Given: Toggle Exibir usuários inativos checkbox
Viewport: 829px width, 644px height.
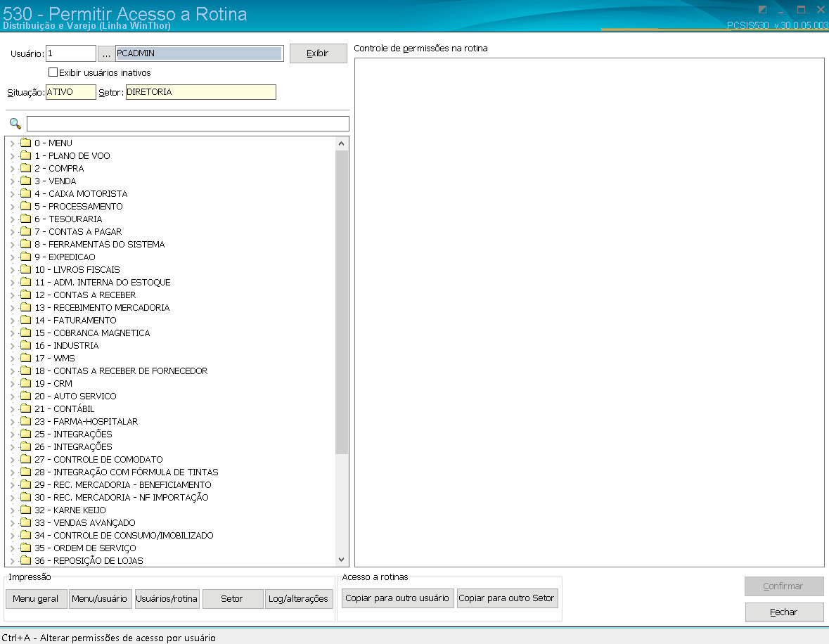Looking at the screenshot, I should 53,72.
